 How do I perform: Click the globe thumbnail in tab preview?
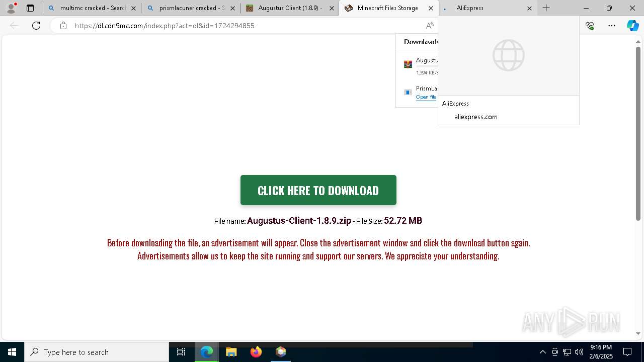click(x=509, y=55)
